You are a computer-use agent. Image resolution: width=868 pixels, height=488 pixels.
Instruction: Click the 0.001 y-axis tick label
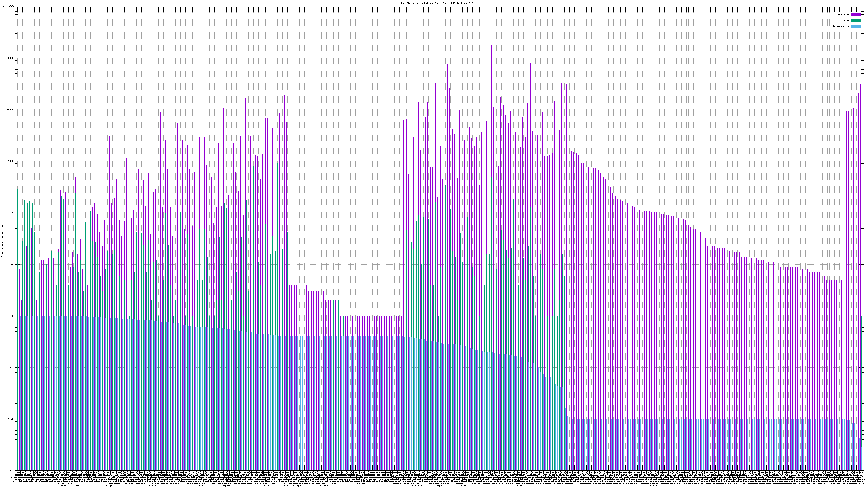click(11, 470)
